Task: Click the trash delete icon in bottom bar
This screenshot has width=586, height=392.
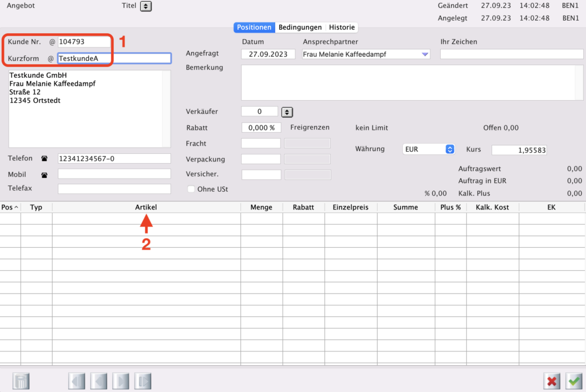Action: coord(21,381)
